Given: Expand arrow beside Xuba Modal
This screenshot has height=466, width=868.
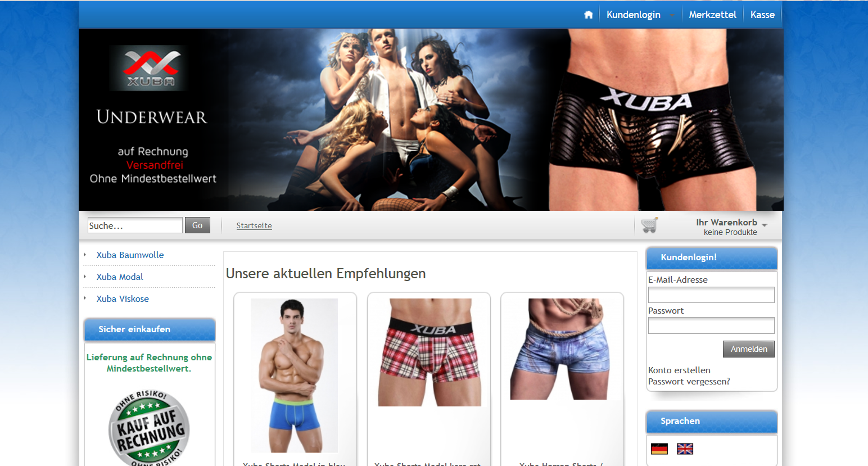Looking at the screenshot, I should [85, 277].
